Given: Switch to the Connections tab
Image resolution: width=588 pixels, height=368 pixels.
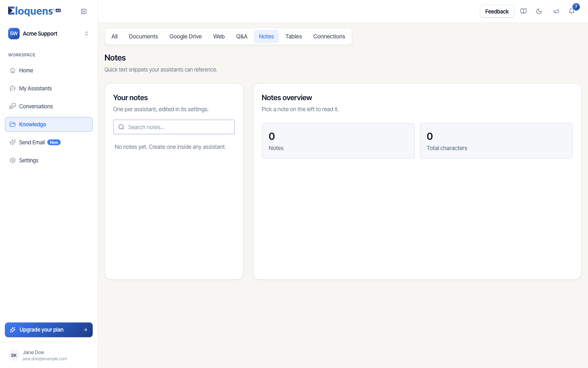Looking at the screenshot, I should tap(329, 36).
